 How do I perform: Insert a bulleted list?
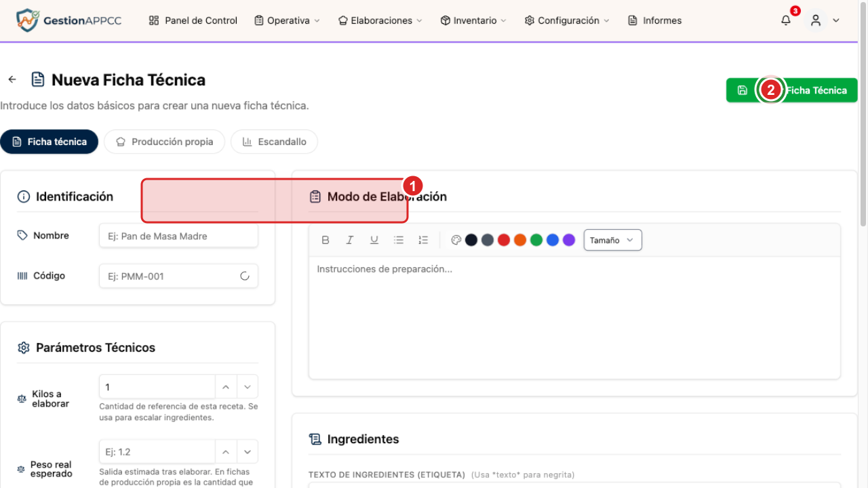point(399,240)
